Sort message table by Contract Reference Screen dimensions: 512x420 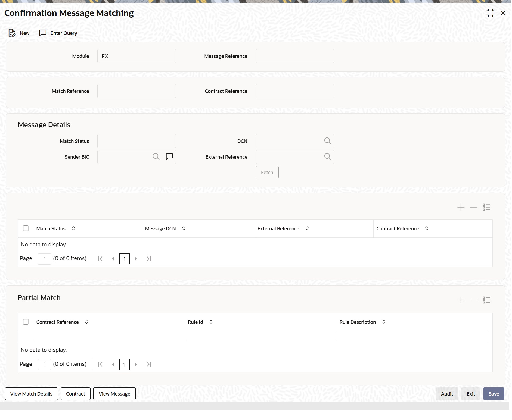coord(427,228)
